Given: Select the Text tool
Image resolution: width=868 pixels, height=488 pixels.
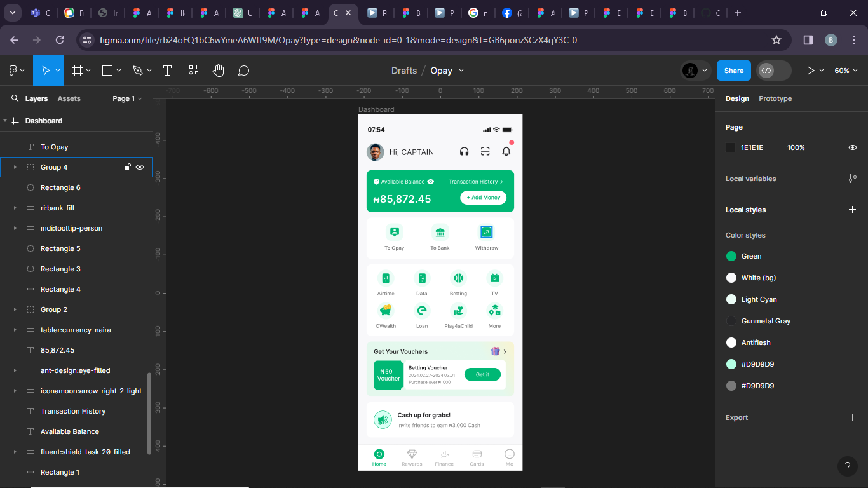Looking at the screenshot, I should 168,71.
